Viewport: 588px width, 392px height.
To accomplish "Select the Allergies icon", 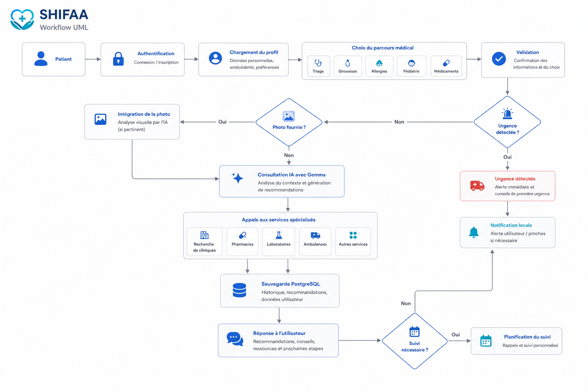I will pyautogui.click(x=379, y=63).
